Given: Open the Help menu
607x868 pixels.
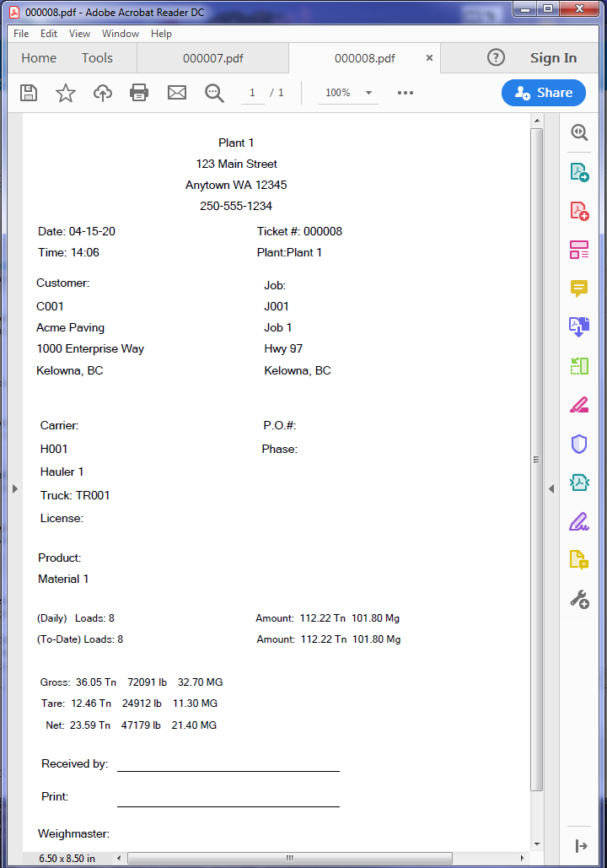Looking at the screenshot, I should (161, 34).
